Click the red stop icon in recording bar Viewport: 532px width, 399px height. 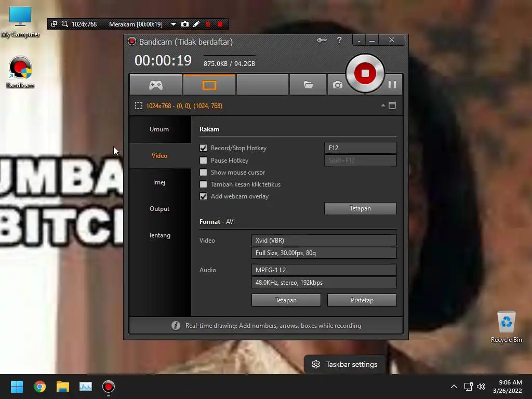tap(220, 24)
